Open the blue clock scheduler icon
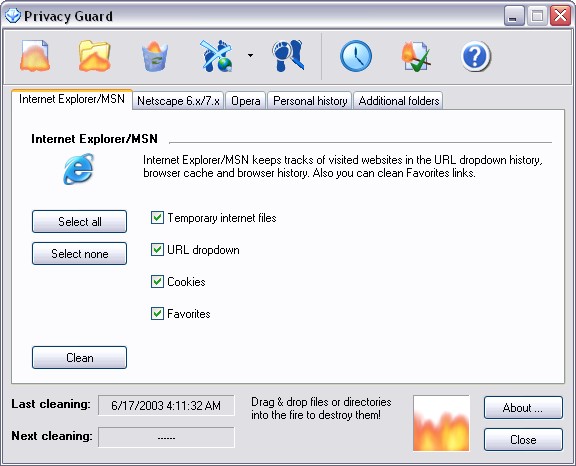 (356, 56)
